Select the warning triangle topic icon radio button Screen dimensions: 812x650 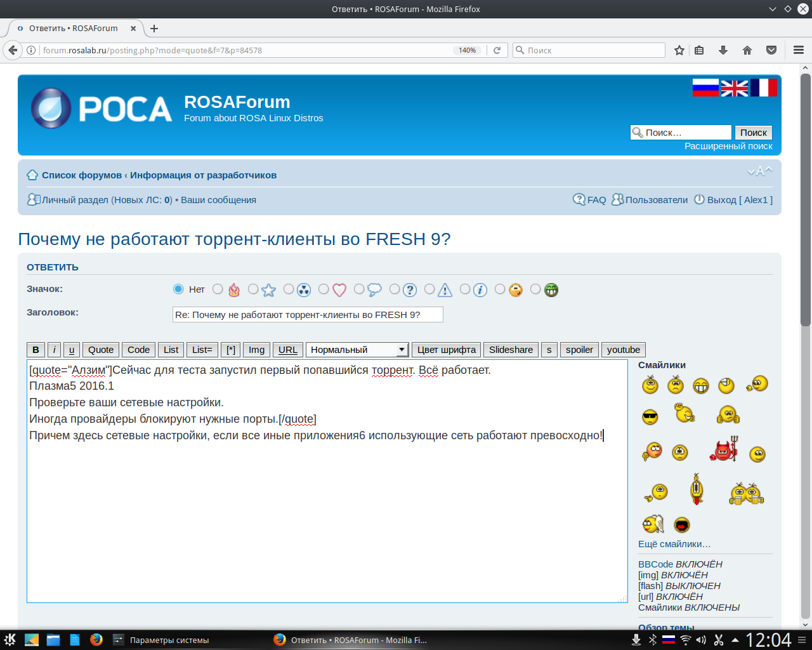pyautogui.click(x=429, y=289)
